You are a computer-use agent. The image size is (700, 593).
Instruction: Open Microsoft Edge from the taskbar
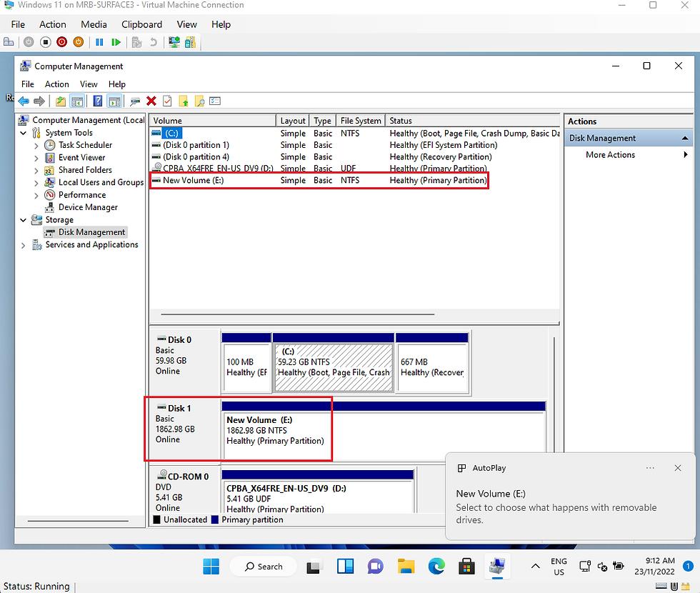tap(436, 567)
